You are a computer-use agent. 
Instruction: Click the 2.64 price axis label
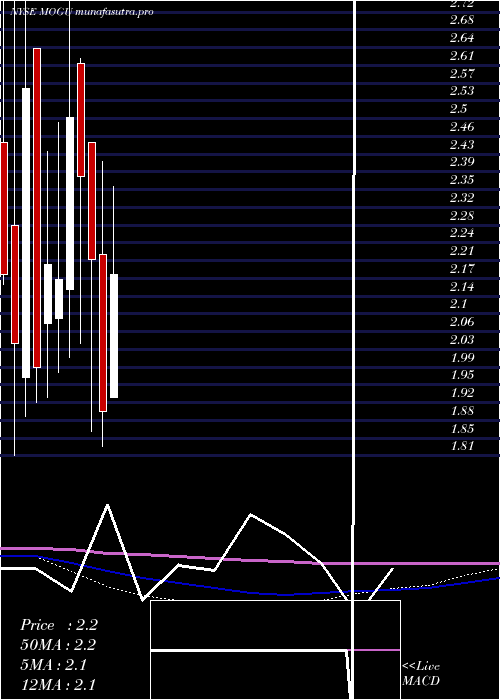click(x=462, y=38)
